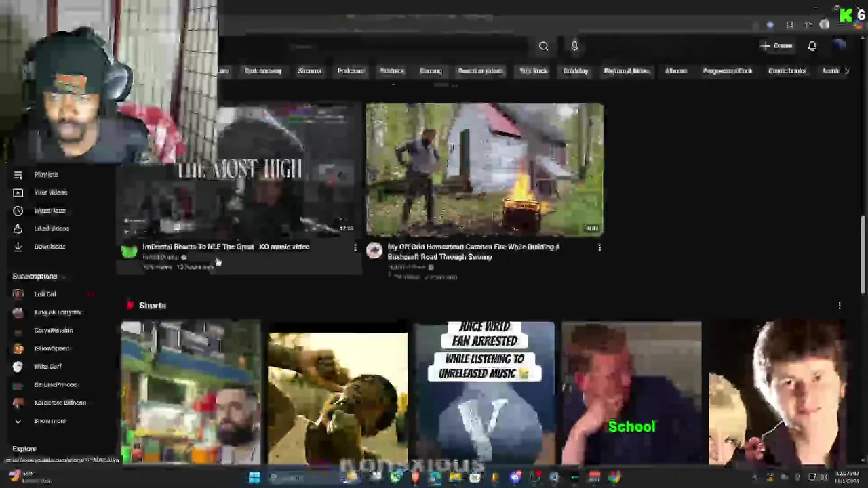Open the School captioned short

coord(631,393)
